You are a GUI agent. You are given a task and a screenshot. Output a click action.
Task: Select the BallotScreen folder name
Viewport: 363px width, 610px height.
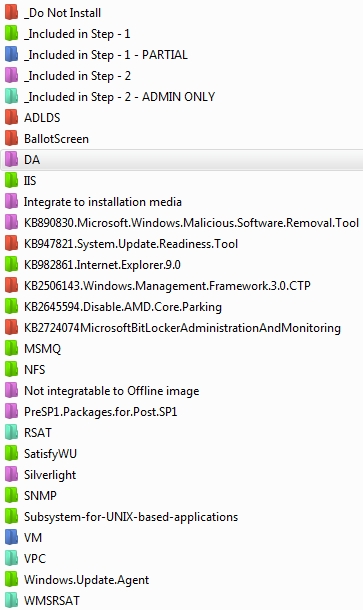(x=56, y=139)
